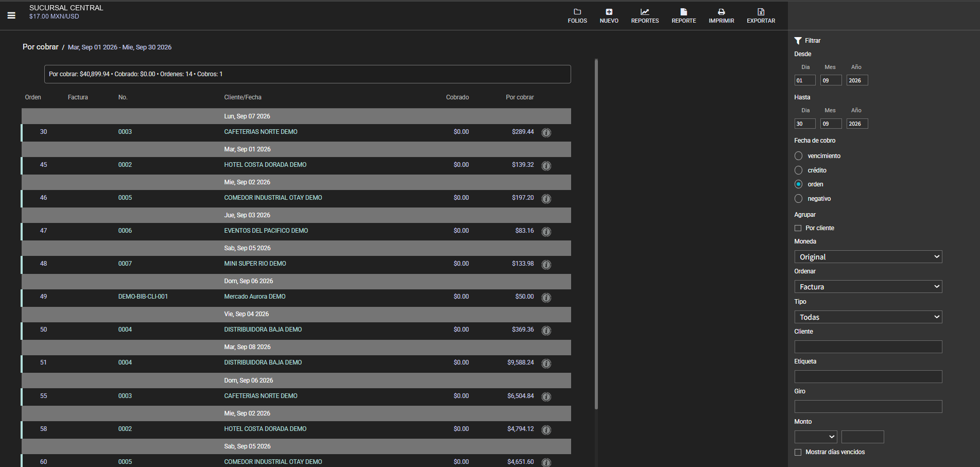
Task: Enable the Por cliente grouping checkbox
Action: 798,228
